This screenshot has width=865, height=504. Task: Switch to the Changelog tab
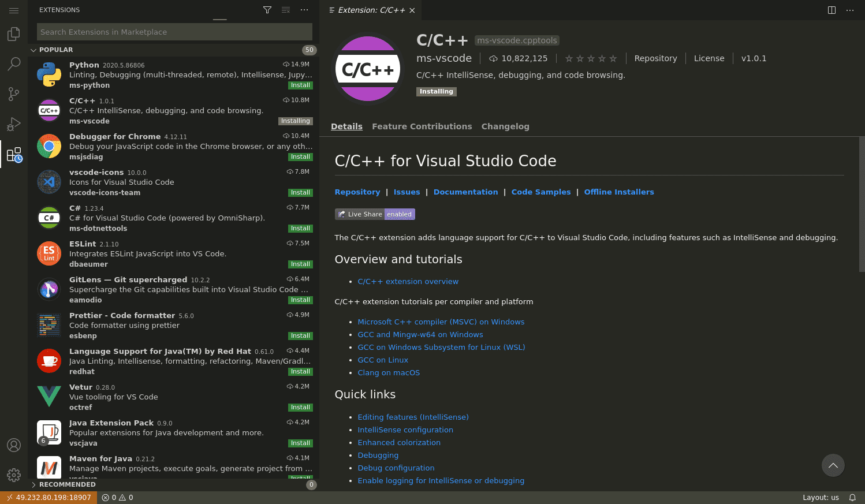(x=505, y=126)
